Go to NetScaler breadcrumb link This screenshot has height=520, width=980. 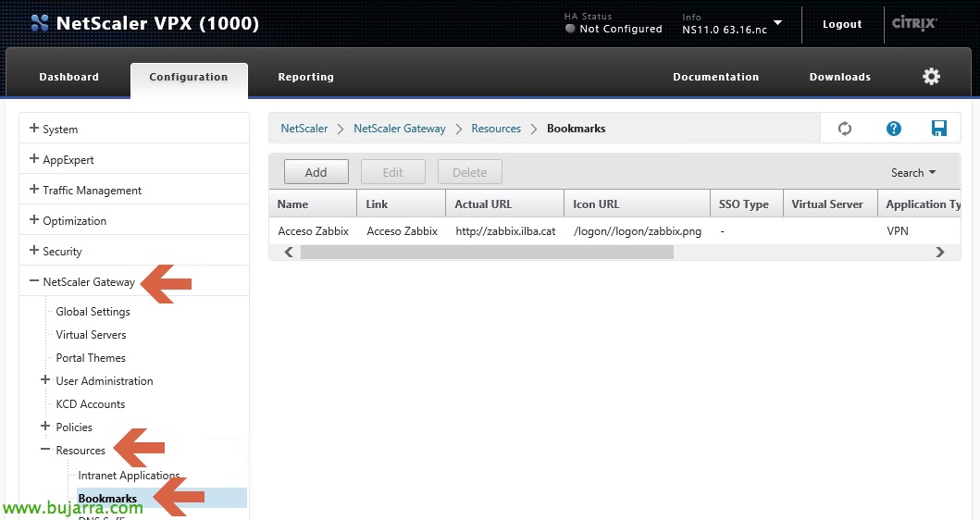coord(304,128)
